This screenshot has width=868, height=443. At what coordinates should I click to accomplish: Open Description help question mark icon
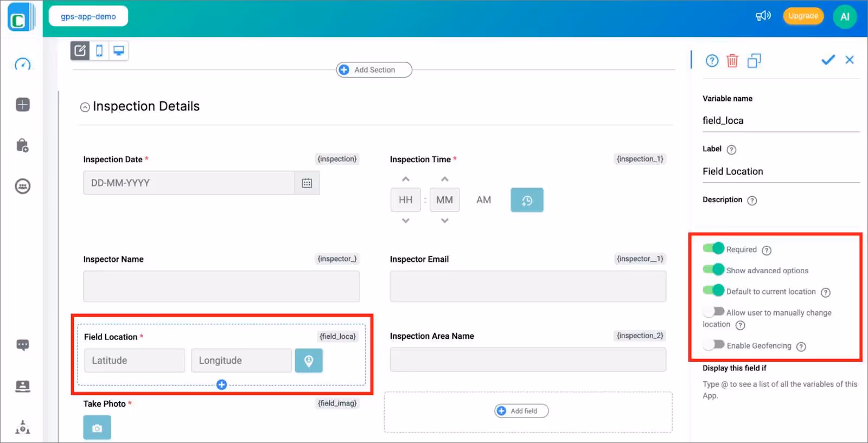click(752, 201)
